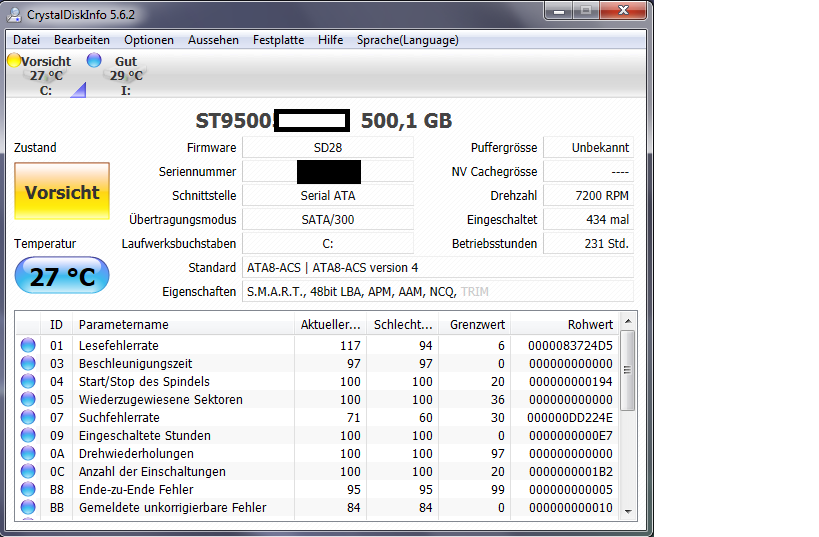Click the Eigenschaften field S.M.A.R.T.

coord(438,291)
